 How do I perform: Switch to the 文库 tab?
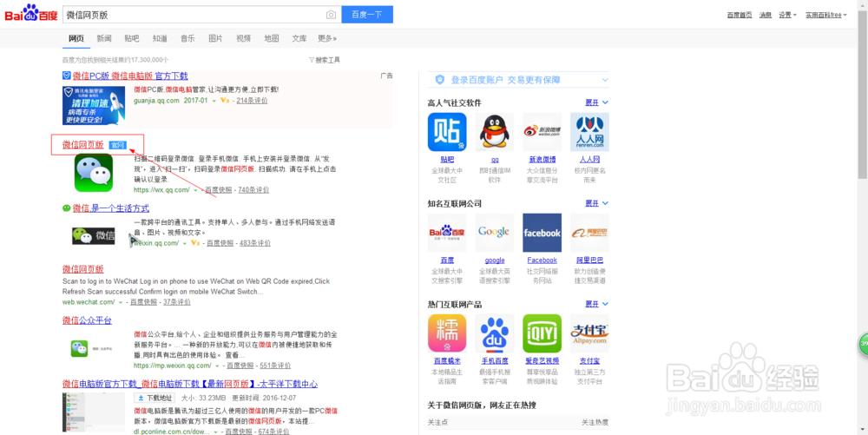299,38
